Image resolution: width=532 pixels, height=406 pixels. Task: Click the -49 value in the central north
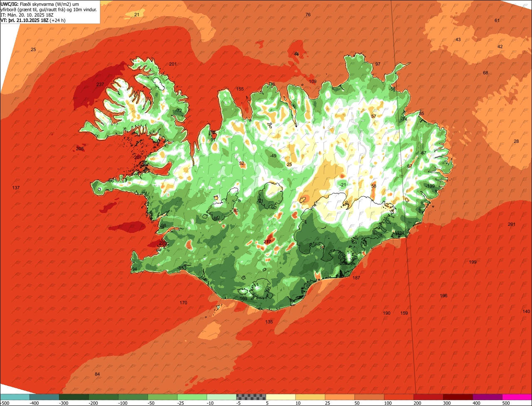[273, 156]
